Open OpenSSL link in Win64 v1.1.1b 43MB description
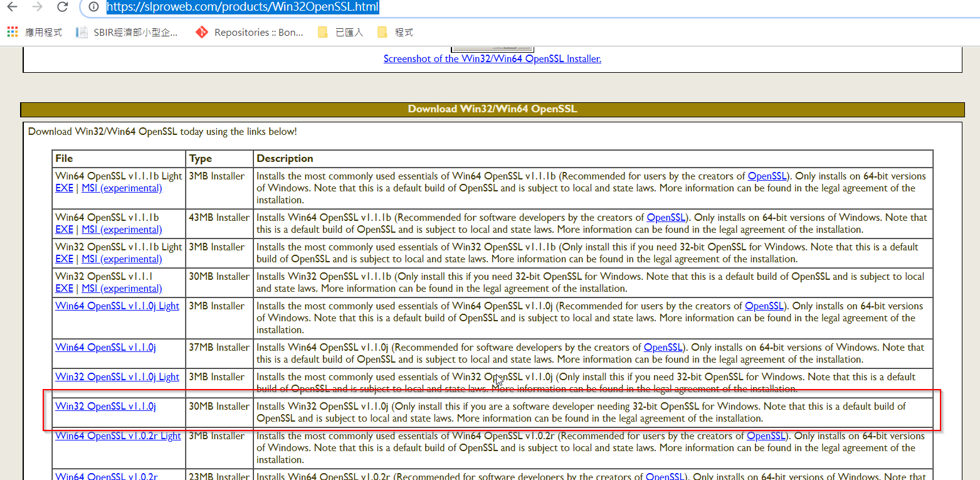 [667, 218]
